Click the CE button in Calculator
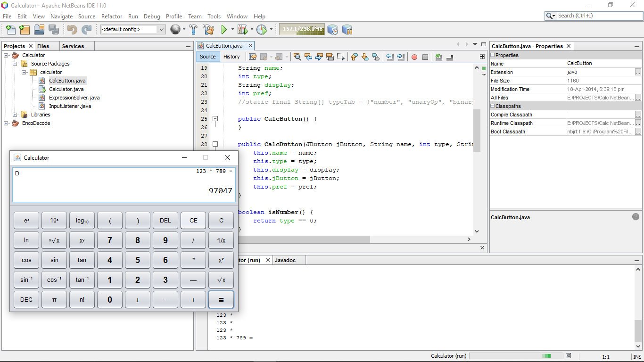This screenshot has height=362, width=644. 193,221
